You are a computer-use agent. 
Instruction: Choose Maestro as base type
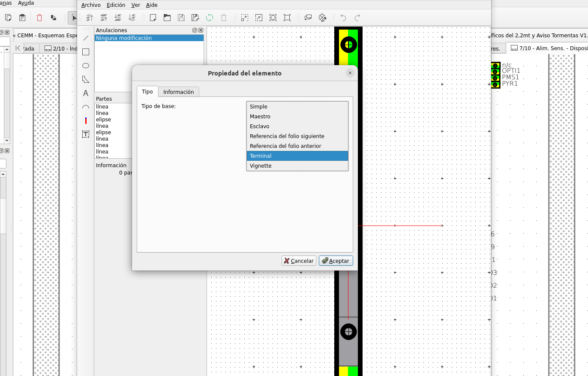260,117
